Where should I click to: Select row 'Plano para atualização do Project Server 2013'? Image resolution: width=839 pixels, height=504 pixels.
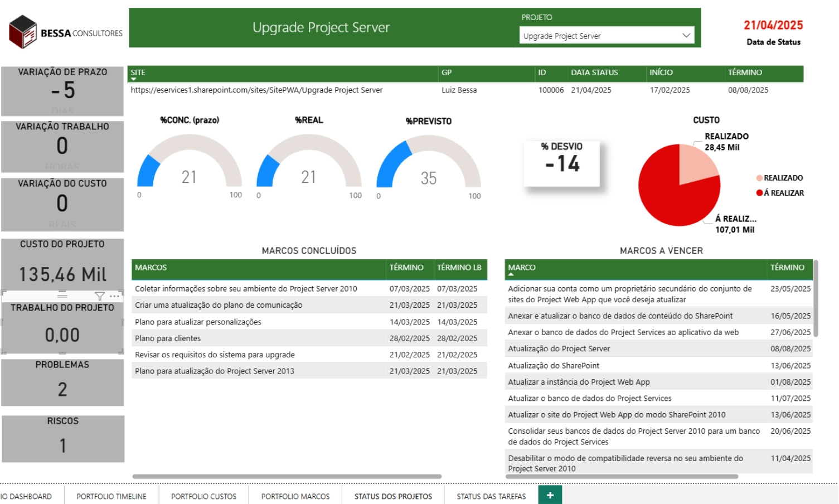(x=309, y=371)
